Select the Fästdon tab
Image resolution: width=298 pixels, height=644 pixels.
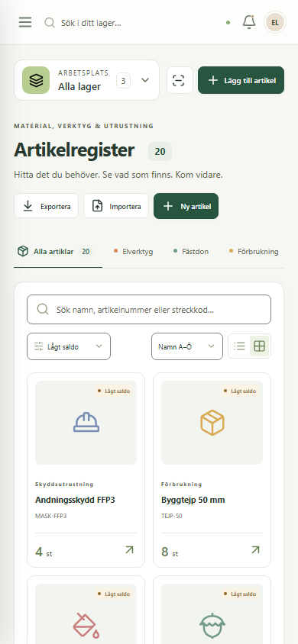[191, 251]
